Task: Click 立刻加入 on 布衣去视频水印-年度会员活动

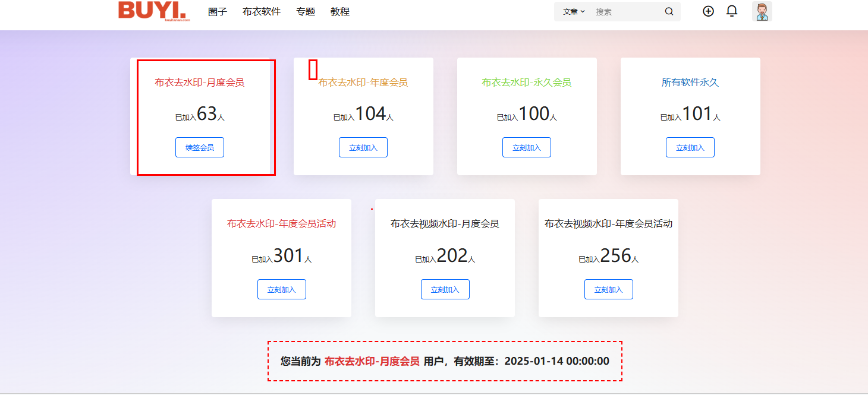Action: 609,289
